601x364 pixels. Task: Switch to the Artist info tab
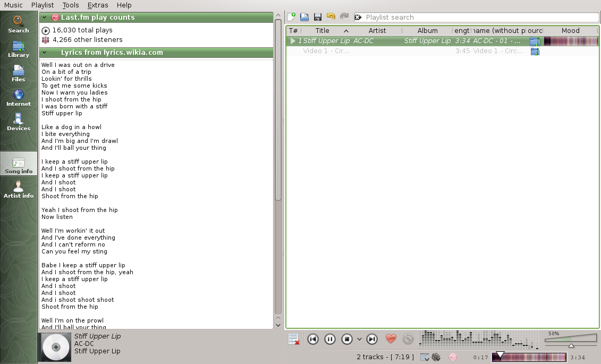(19, 190)
